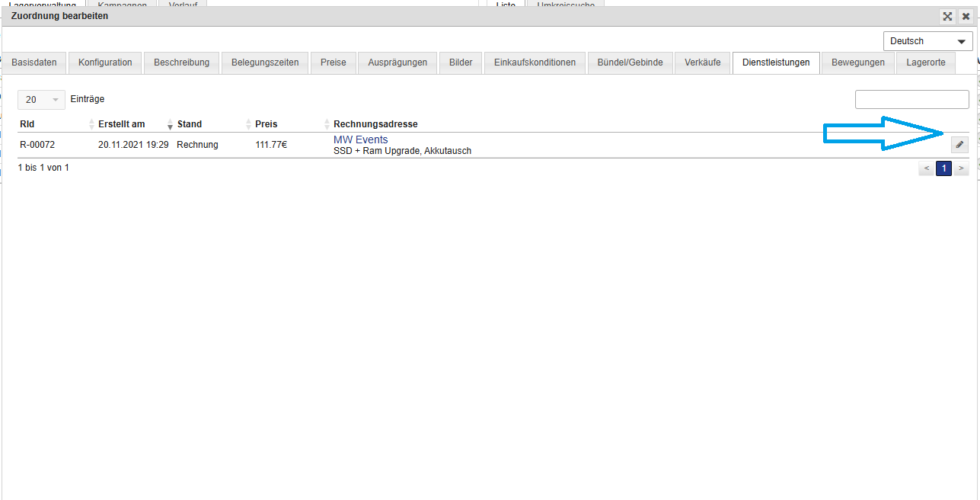Open the Konfiguration tab
The width and height of the screenshot is (980, 500).
tap(105, 62)
